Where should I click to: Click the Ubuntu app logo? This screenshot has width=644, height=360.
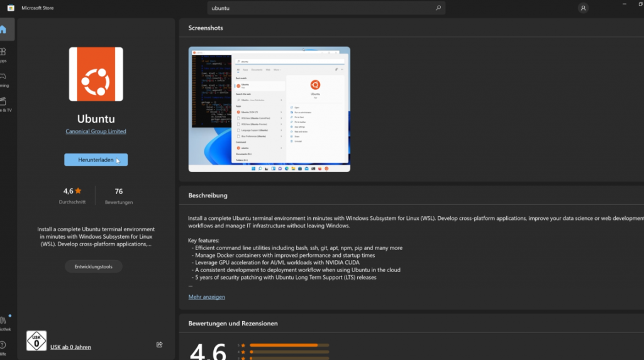pyautogui.click(x=96, y=74)
